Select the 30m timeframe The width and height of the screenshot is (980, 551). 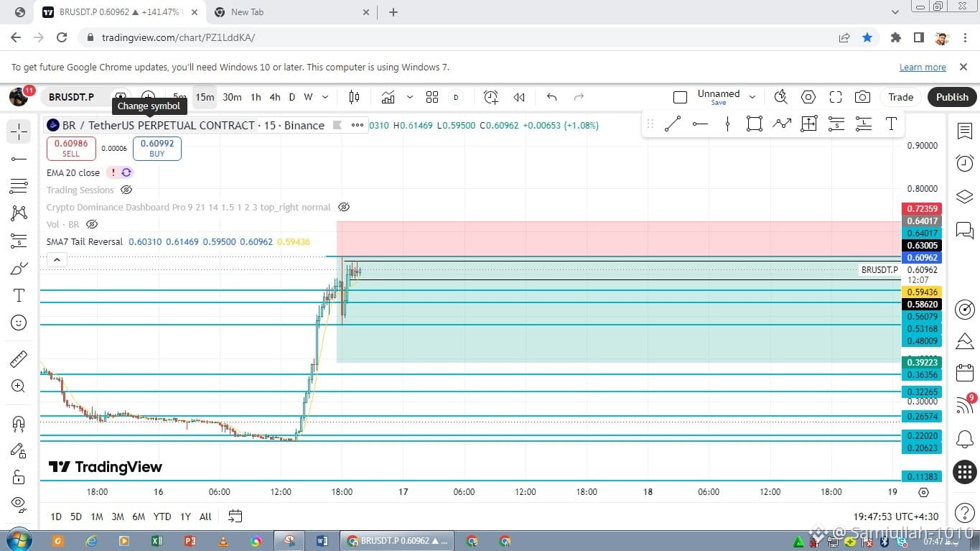(x=232, y=97)
